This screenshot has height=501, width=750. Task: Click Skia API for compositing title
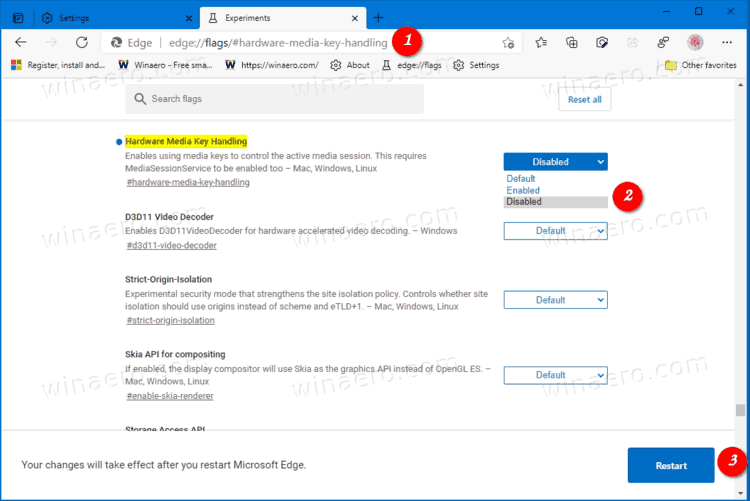coord(175,354)
